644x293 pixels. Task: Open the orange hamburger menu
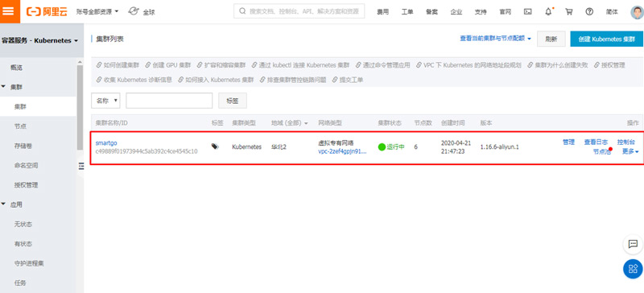10,11
